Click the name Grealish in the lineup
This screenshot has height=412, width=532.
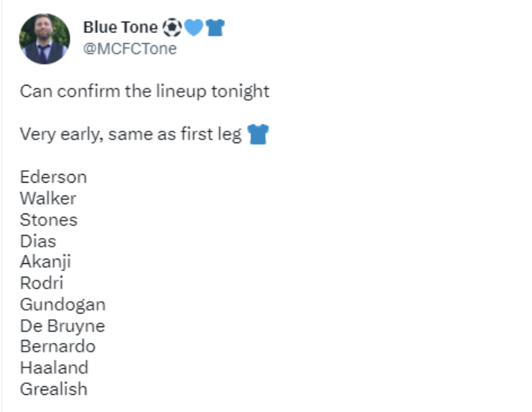coord(53,389)
